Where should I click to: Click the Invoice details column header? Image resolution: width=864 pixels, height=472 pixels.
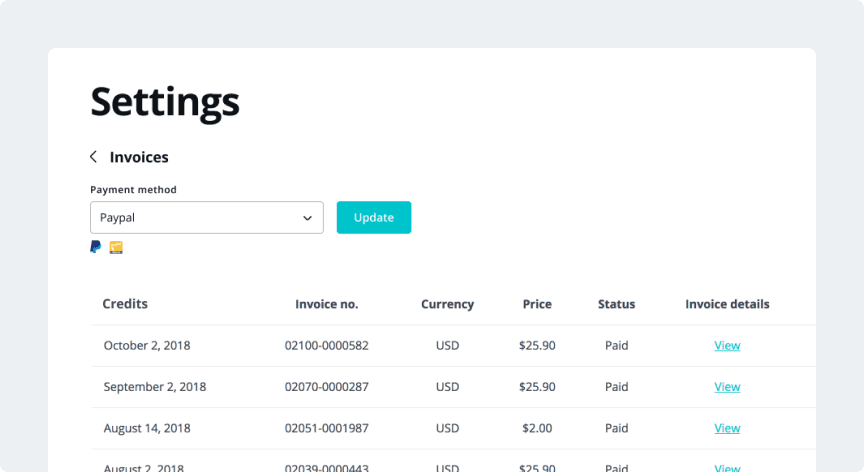(727, 304)
